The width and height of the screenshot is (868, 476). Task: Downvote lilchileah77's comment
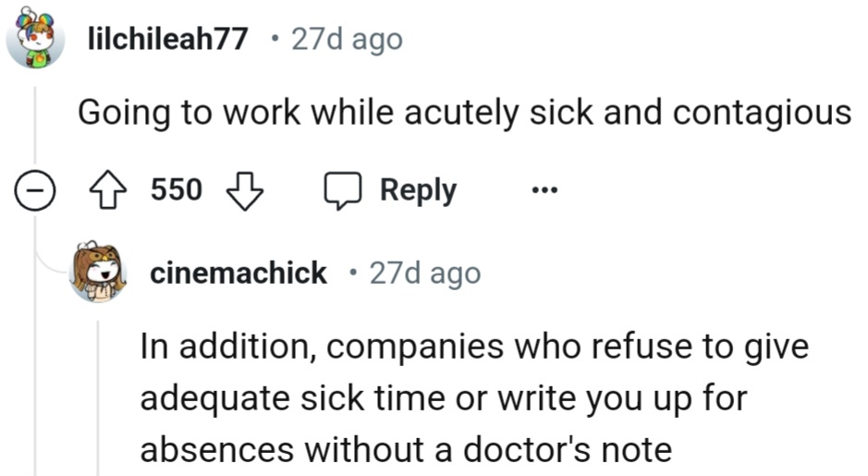(x=246, y=190)
